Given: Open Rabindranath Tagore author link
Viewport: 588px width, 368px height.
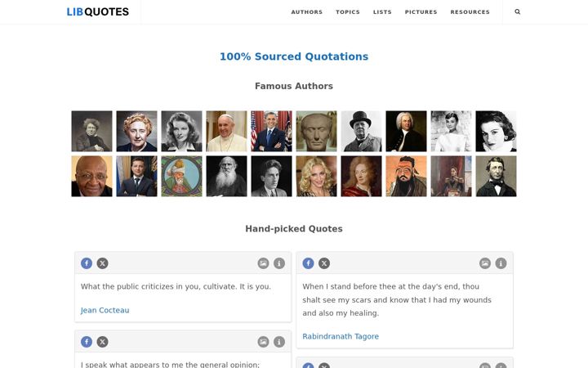Looking at the screenshot, I should click(341, 336).
